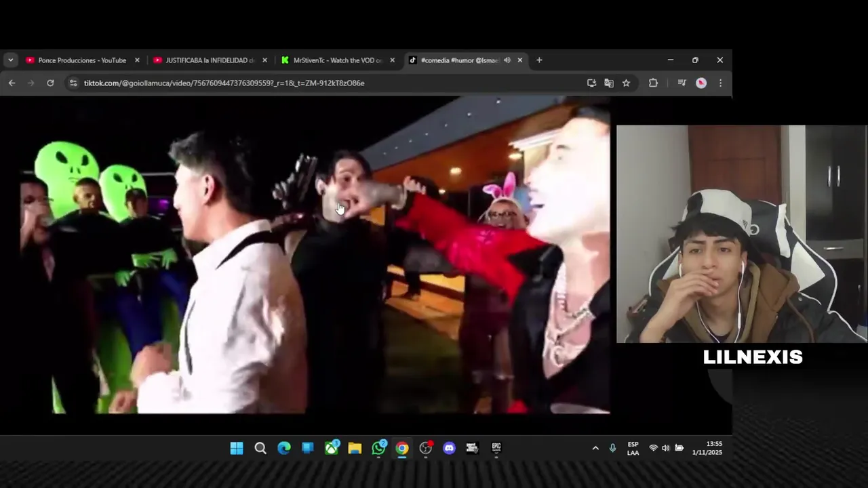The width and height of the screenshot is (868, 488).
Task: Select the #comedia #humor TikTok tab
Action: click(454, 60)
